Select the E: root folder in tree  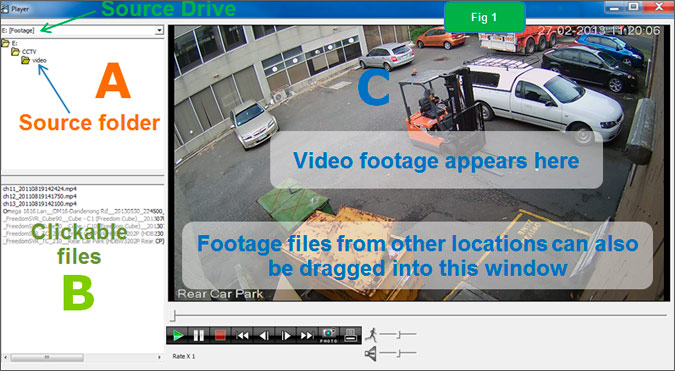9,43
